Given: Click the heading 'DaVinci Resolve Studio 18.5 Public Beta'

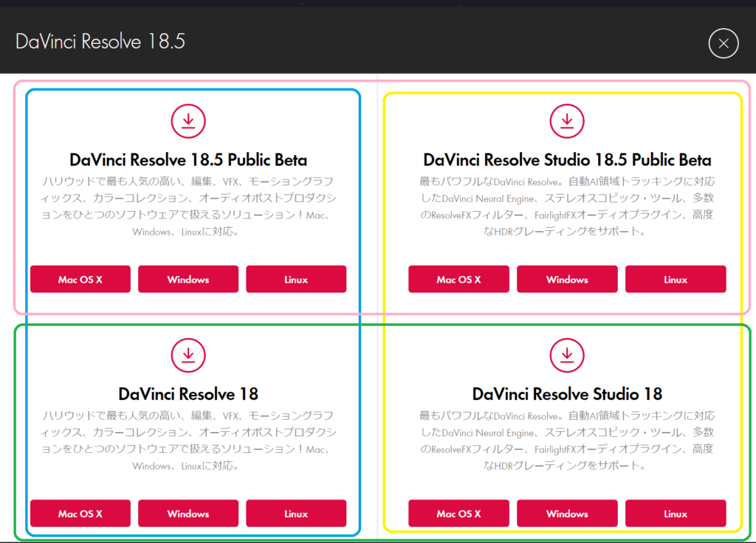Looking at the screenshot, I should click(x=567, y=160).
